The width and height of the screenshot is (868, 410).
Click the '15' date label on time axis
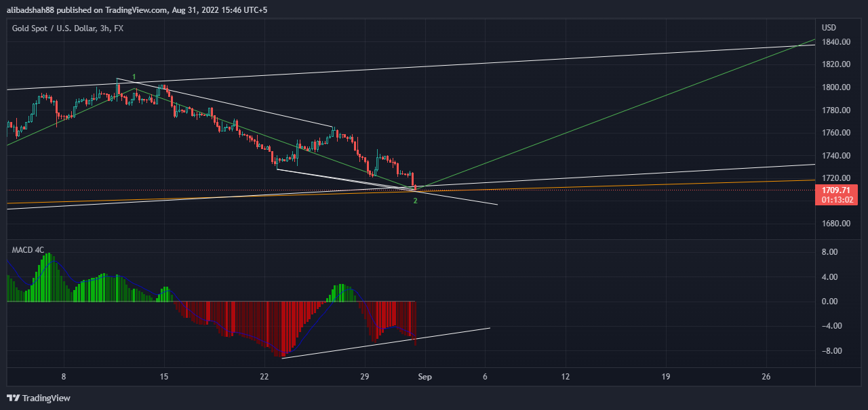pyautogui.click(x=163, y=377)
